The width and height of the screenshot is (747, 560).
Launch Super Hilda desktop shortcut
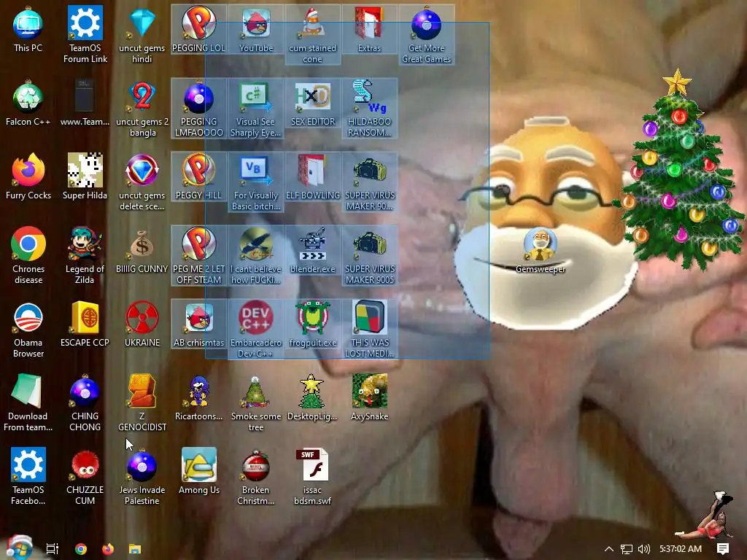click(x=85, y=177)
